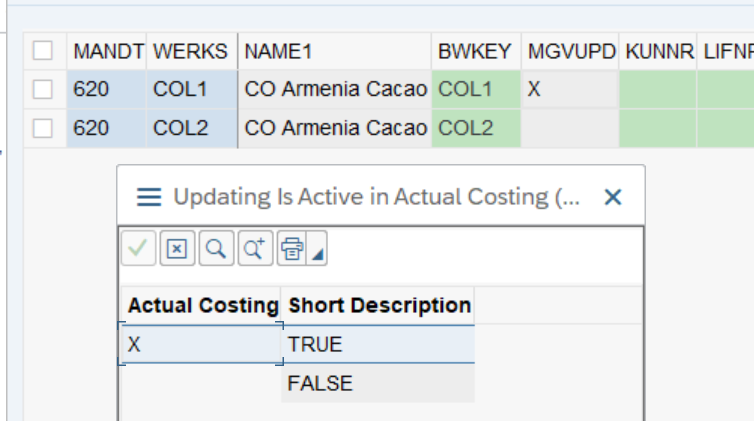
Task: Click the Find Next magnifier-plus icon
Action: [x=252, y=249]
